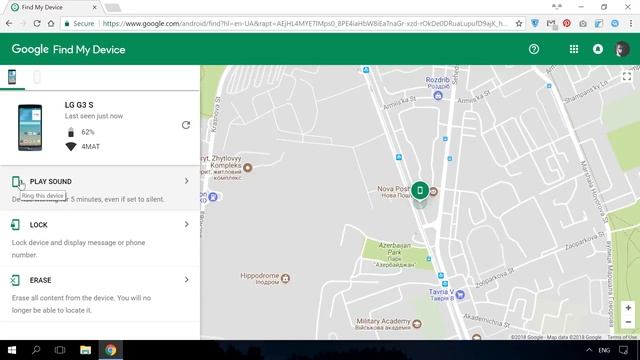Choose the LOCK option
Screen dimensions: 640x360
pyautogui.click(x=38, y=225)
